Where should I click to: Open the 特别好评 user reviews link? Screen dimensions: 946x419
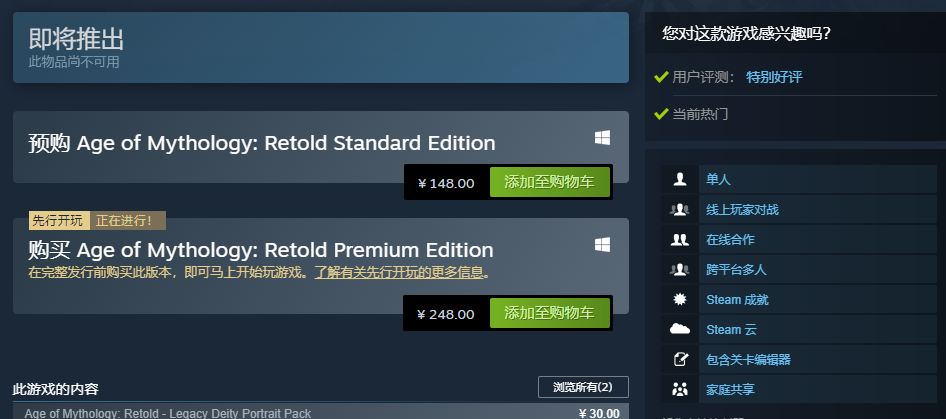[774, 77]
